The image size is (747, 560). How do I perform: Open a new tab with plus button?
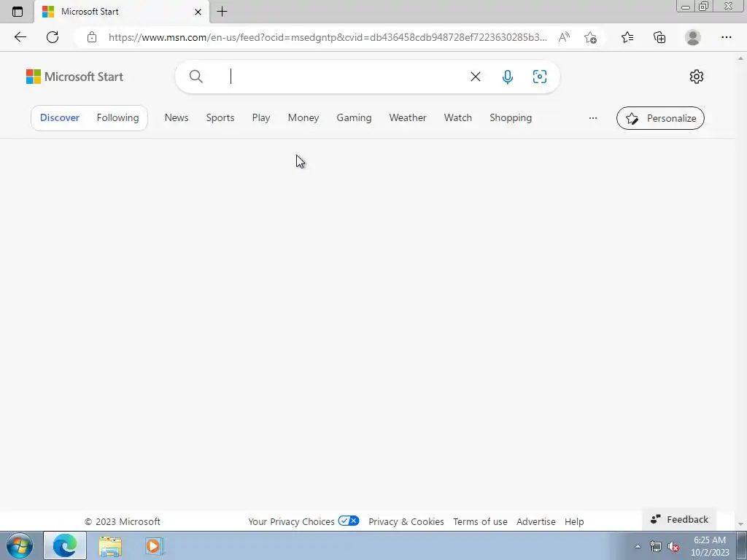222,12
